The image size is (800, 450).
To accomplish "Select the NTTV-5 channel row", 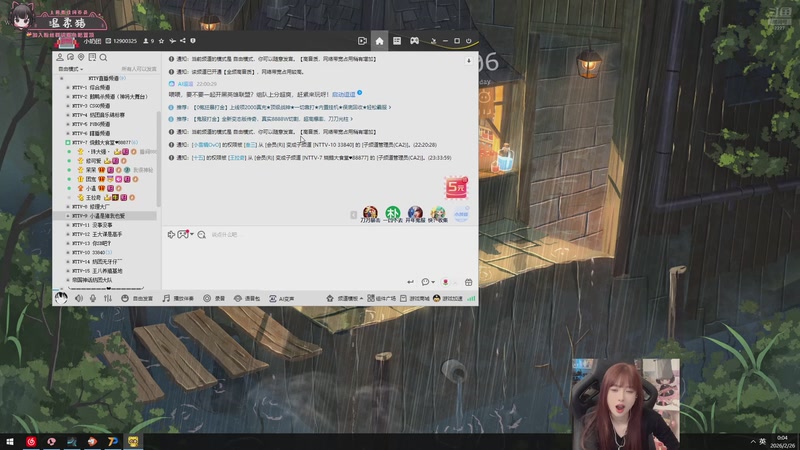I will 105,124.
